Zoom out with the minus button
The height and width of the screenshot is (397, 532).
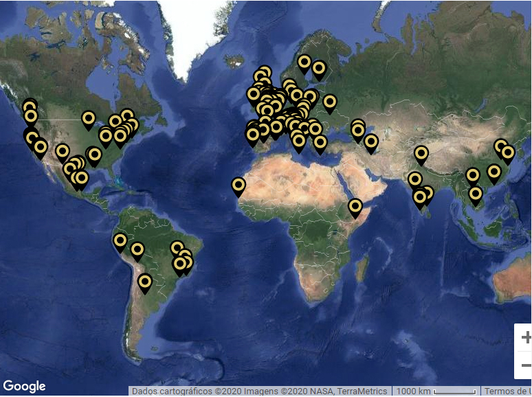pyautogui.click(x=526, y=365)
